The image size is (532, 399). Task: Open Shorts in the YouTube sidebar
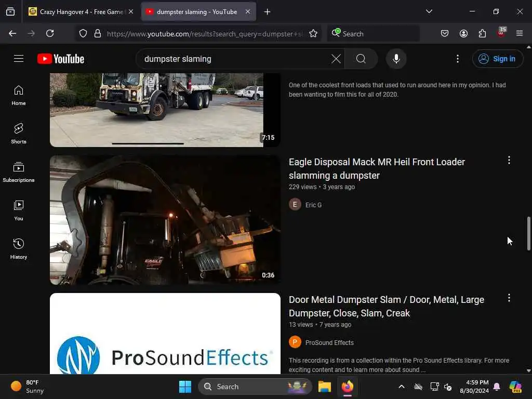(19, 134)
